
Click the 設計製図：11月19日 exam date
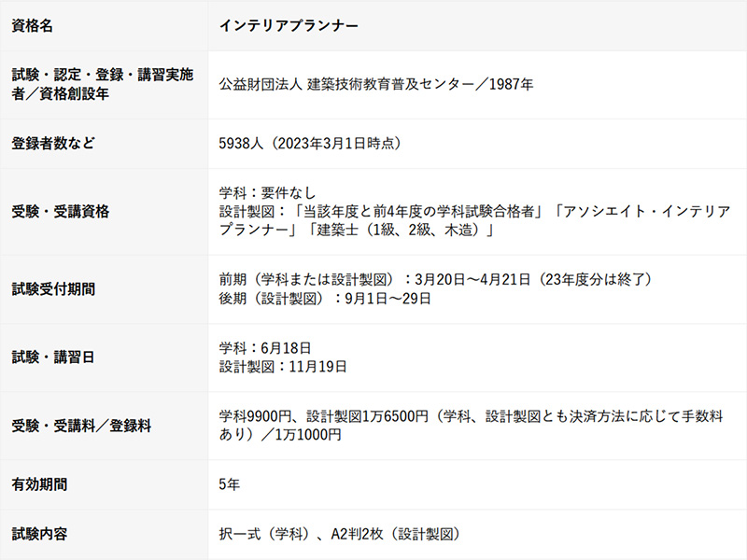(x=283, y=367)
